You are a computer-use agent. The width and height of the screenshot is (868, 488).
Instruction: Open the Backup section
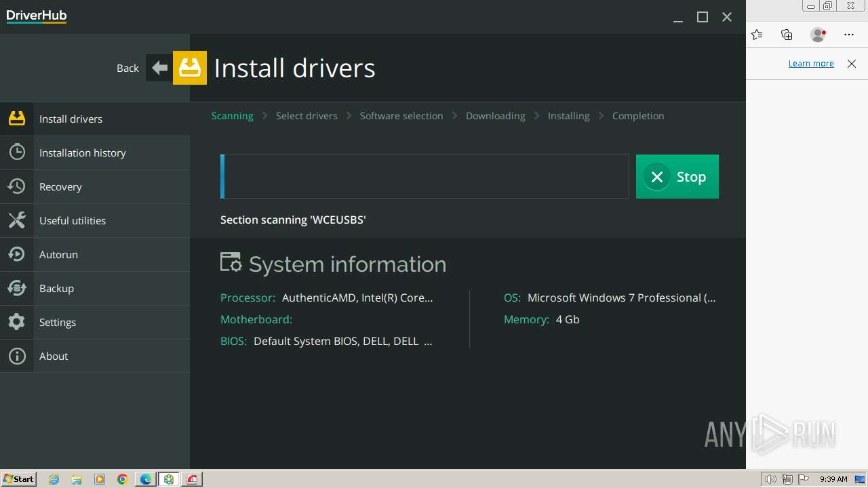pos(95,288)
